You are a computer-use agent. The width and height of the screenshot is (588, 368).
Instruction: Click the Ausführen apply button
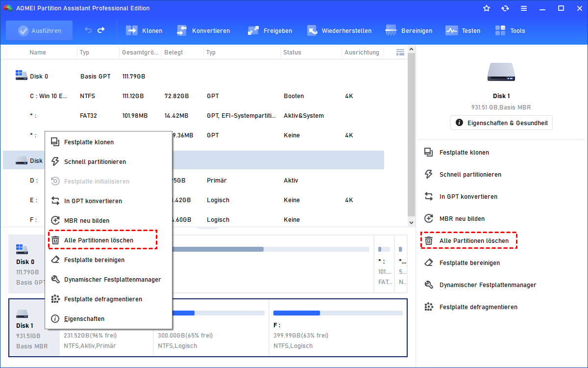coord(39,30)
